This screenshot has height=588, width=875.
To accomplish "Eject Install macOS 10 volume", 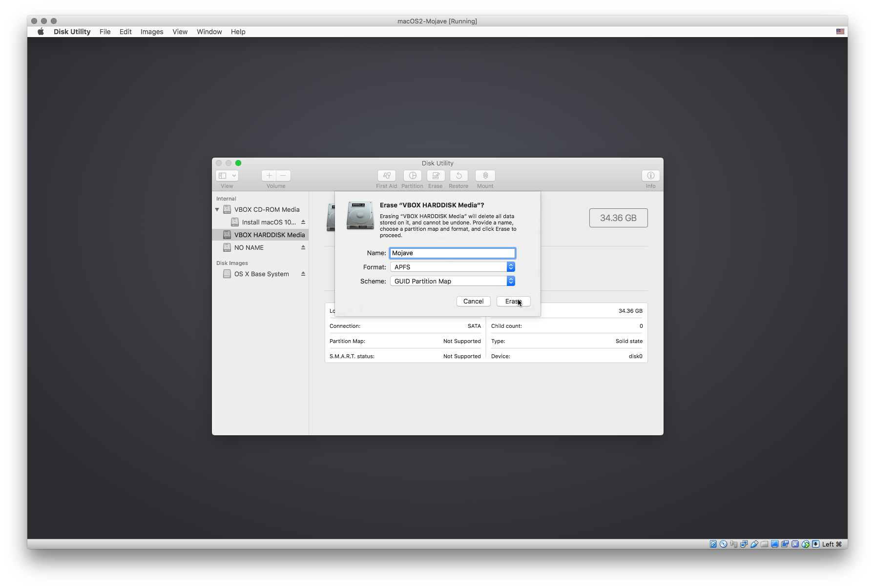I will pyautogui.click(x=303, y=222).
